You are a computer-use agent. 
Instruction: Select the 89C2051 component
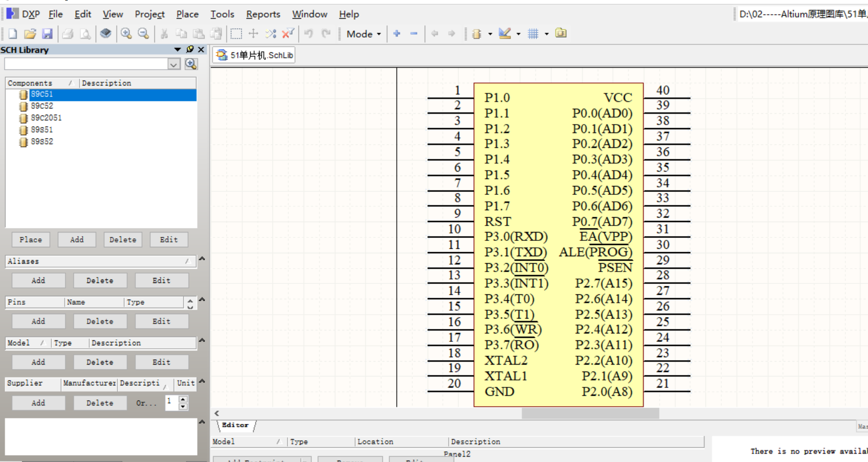coord(46,118)
